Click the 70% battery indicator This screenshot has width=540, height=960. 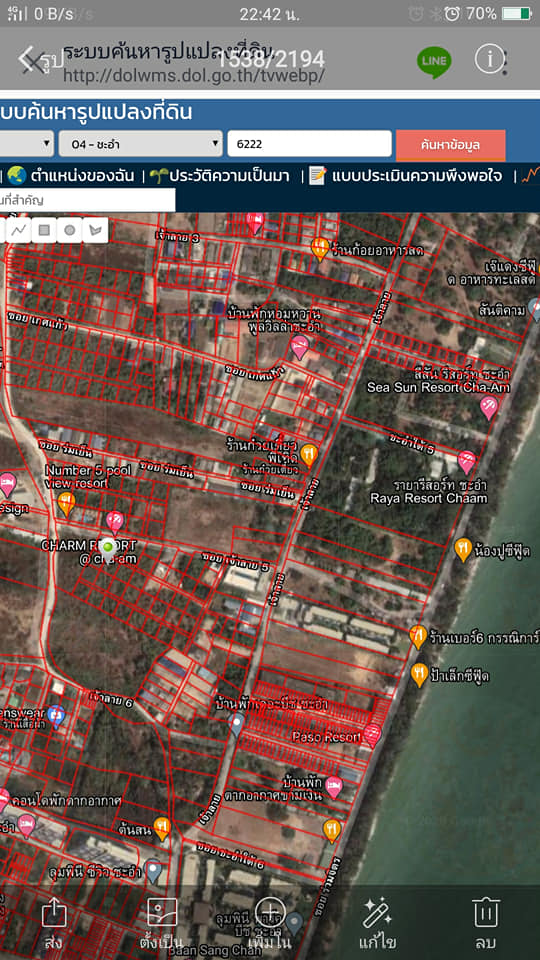coord(499,13)
